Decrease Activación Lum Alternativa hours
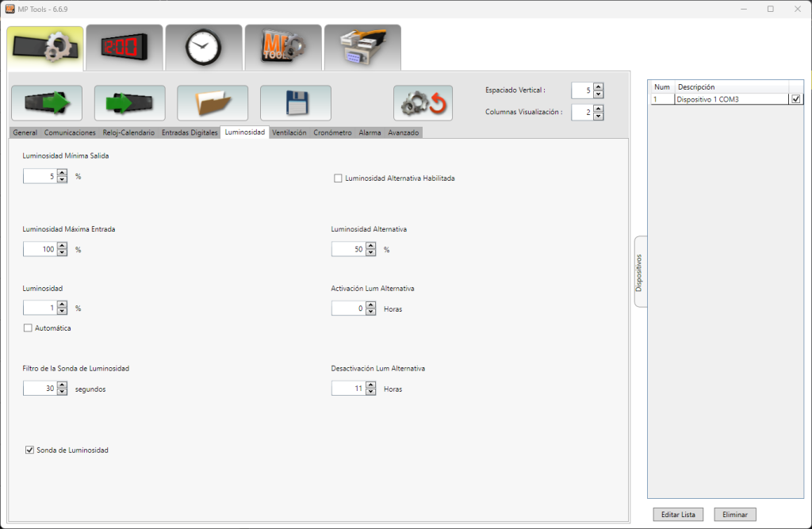The width and height of the screenshot is (812, 529). (x=371, y=312)
